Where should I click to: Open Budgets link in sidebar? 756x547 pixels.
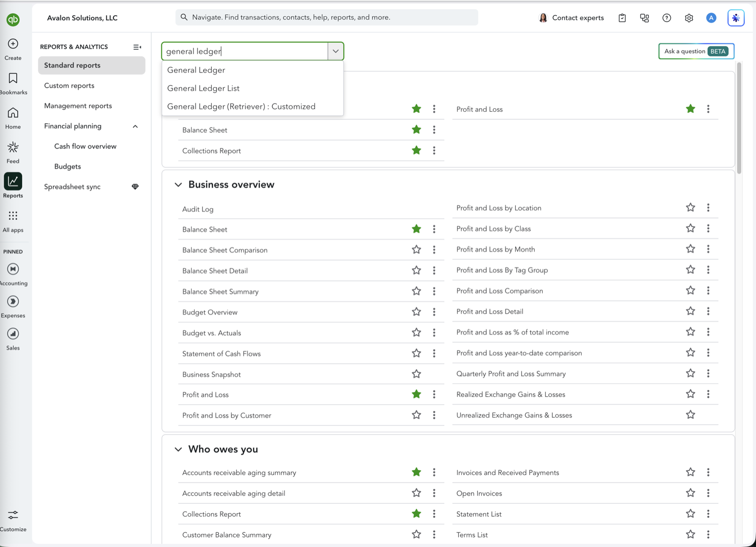pyautogui.click(x=68, y=166)
